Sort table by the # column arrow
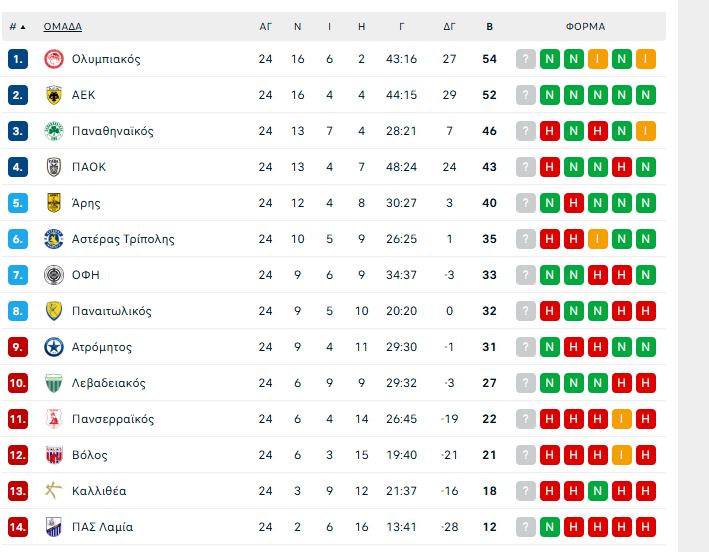This screenshot has height=552, width=709. [x=24, y=27]
